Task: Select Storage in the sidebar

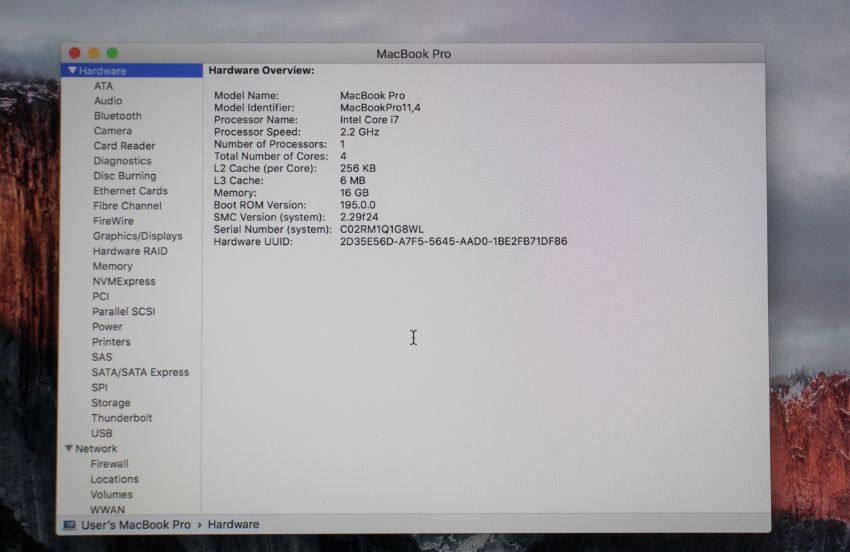Action: coord(111,403)
